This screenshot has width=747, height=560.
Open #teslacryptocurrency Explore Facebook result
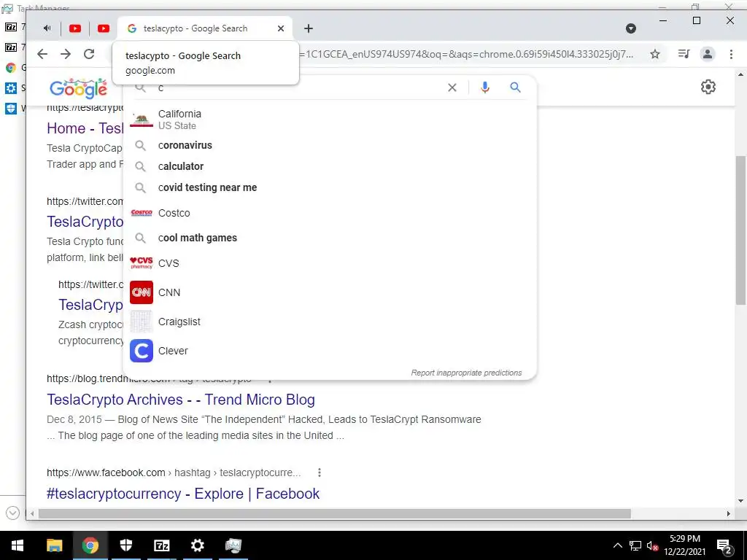point(183,494)
